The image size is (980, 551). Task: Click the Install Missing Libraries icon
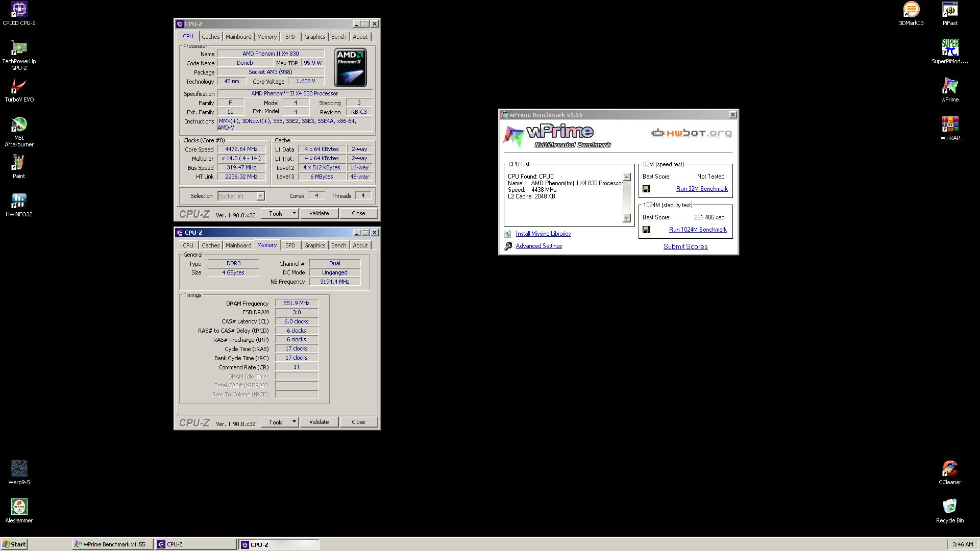508,234
